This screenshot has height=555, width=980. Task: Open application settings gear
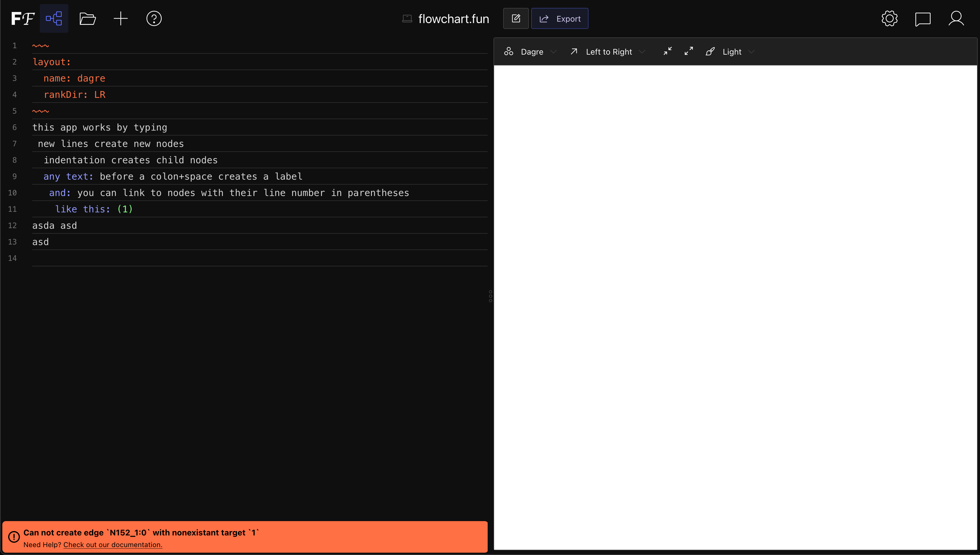[889, 18]
